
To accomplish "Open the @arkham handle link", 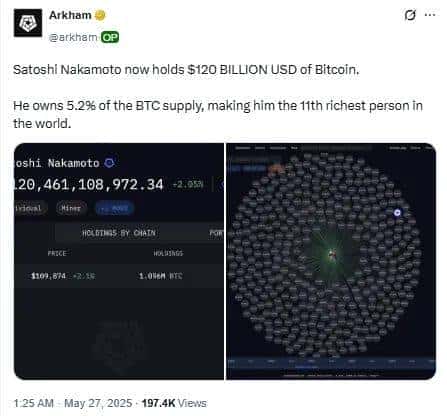I will click(x=73, y=37).
